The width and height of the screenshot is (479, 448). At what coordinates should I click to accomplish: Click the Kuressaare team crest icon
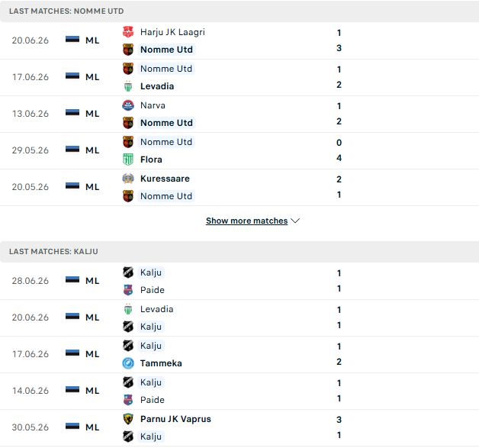click(x=128, y=179)
